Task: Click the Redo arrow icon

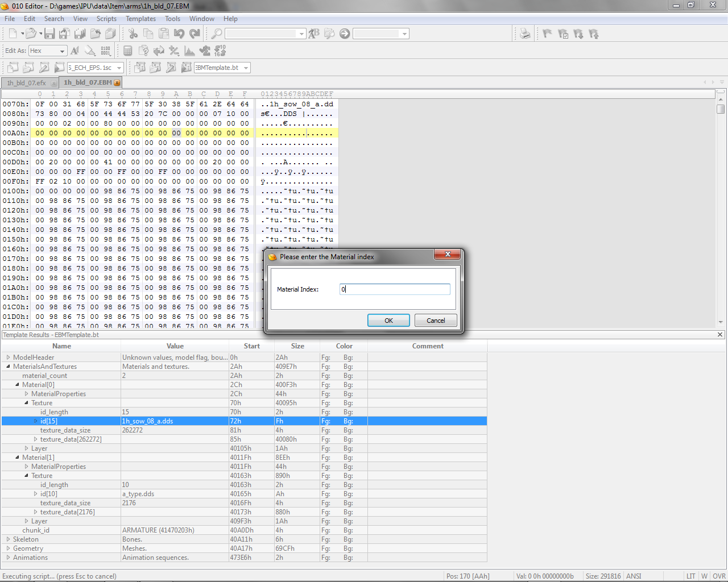Action: point(195,34)
